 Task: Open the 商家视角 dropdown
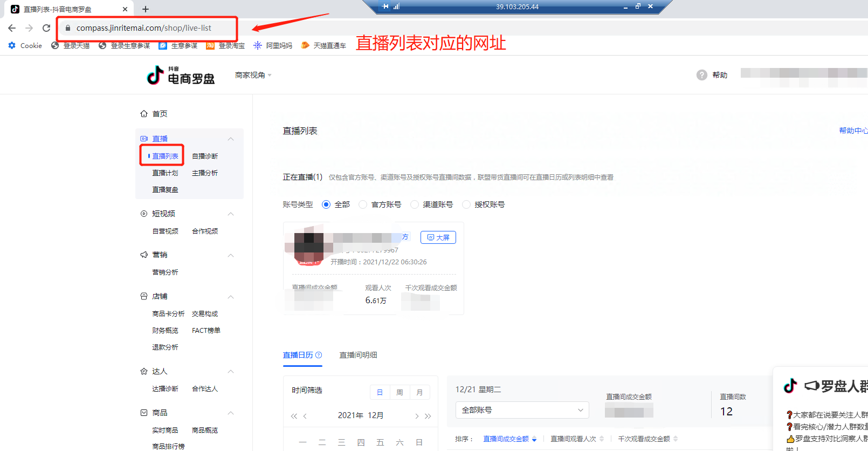[253, 75]
